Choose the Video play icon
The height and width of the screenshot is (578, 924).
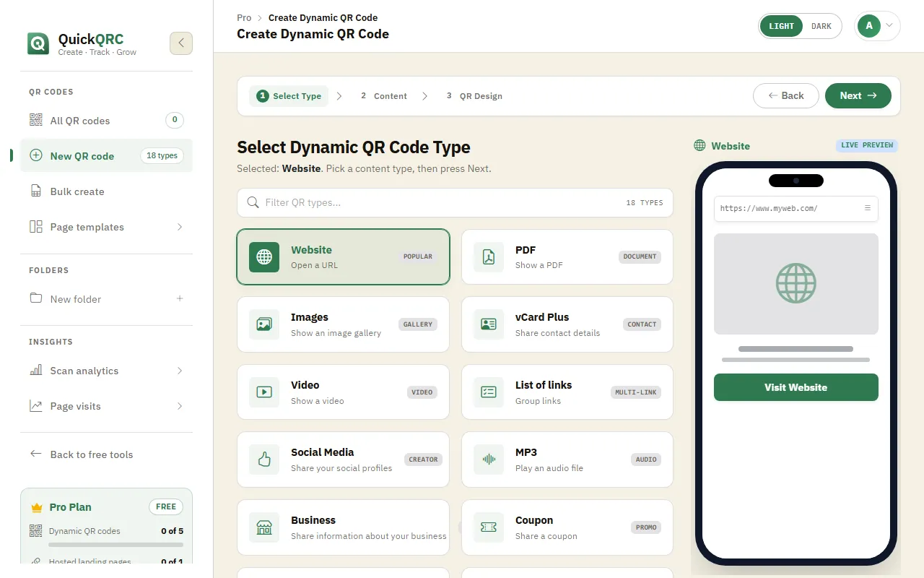(264, 392)
